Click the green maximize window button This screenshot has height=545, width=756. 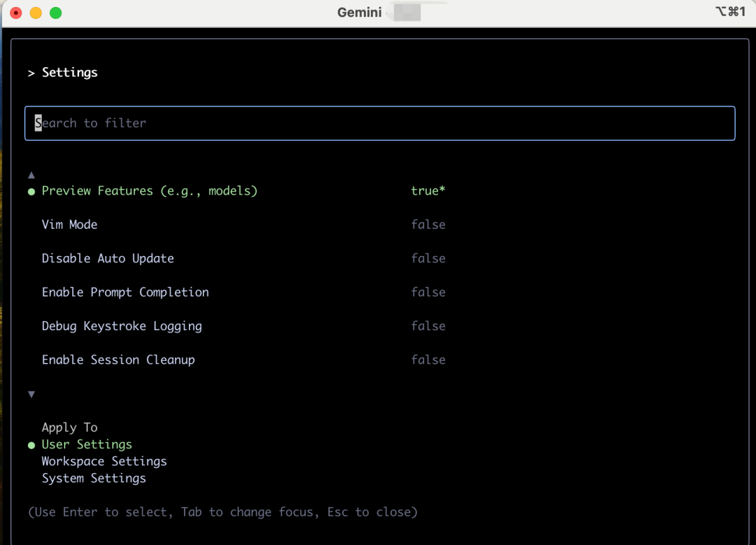[55, 13]
